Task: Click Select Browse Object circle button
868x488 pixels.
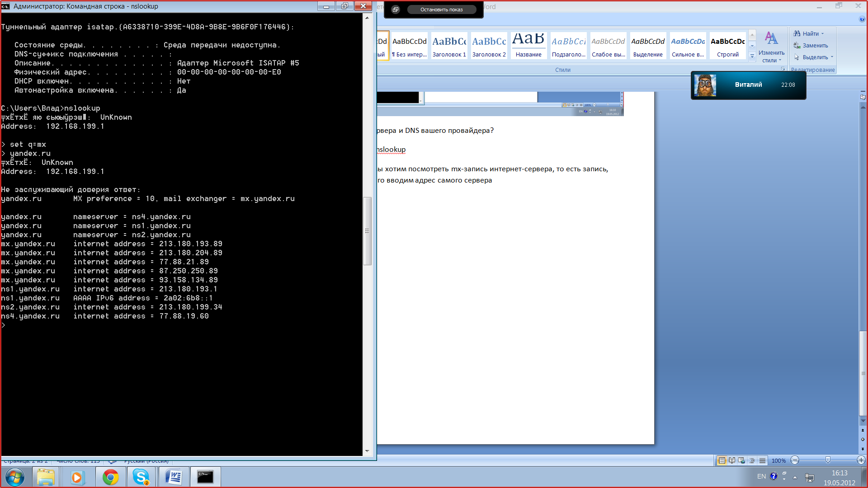Action: coord(863,439)
